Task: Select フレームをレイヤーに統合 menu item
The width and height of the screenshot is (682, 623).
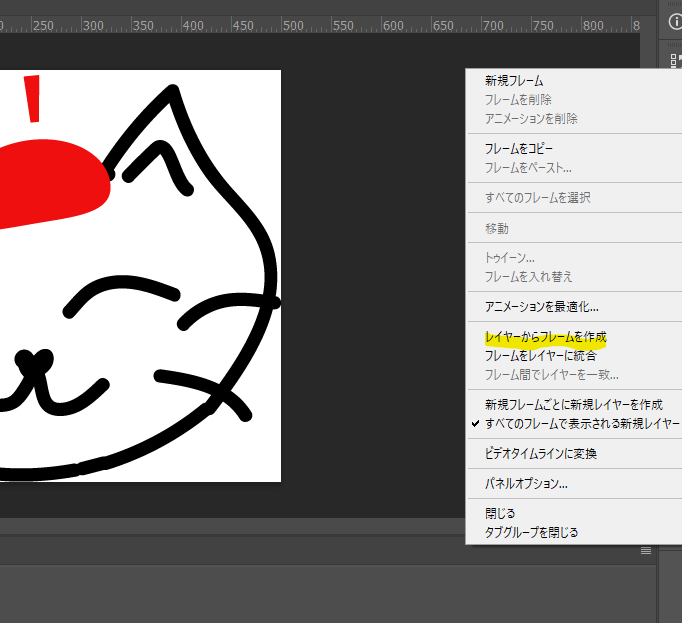Action: click(x=540, y=356)
